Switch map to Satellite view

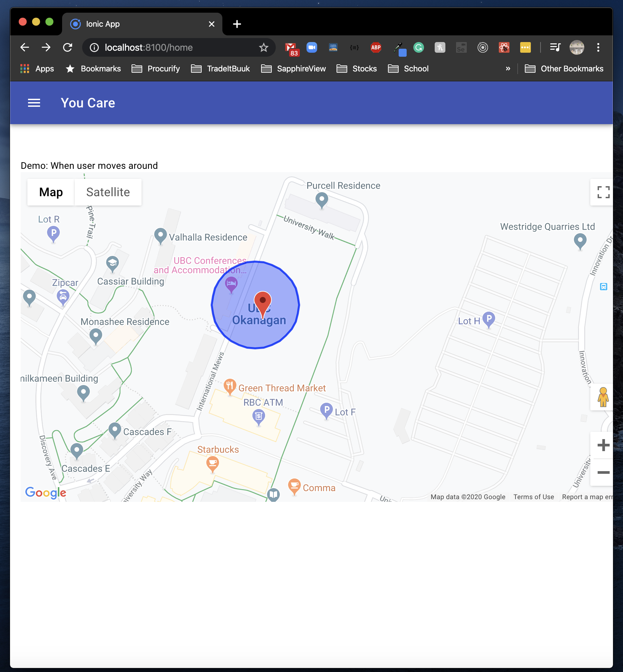tap(108, 192)
